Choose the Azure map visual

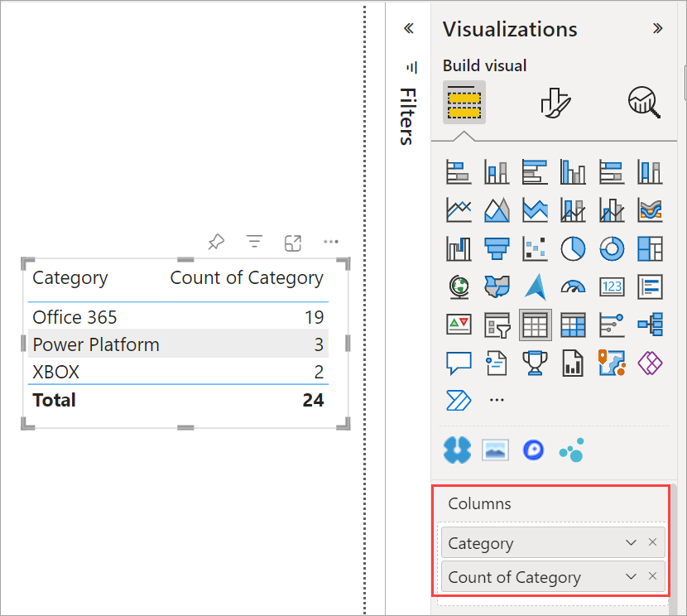[x=535, y=287]
